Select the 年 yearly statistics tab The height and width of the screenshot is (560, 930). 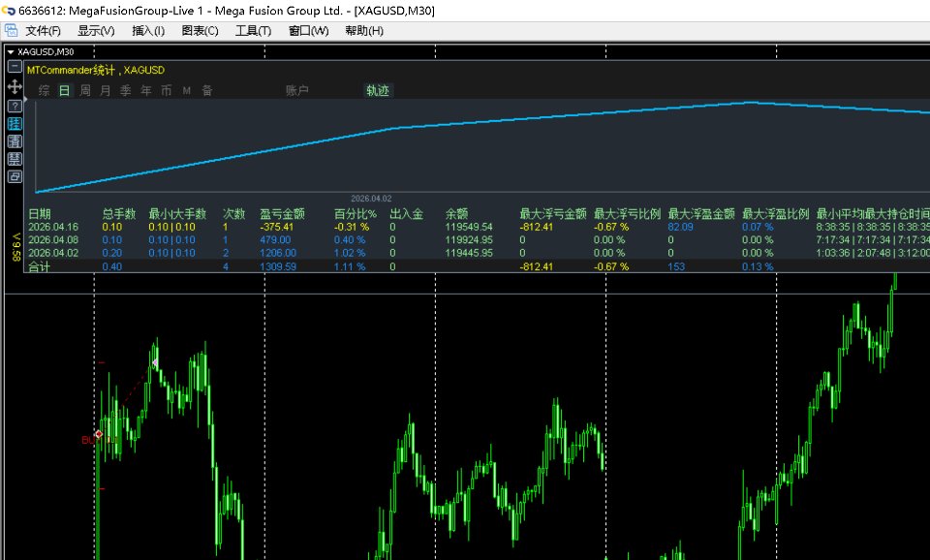143,90
